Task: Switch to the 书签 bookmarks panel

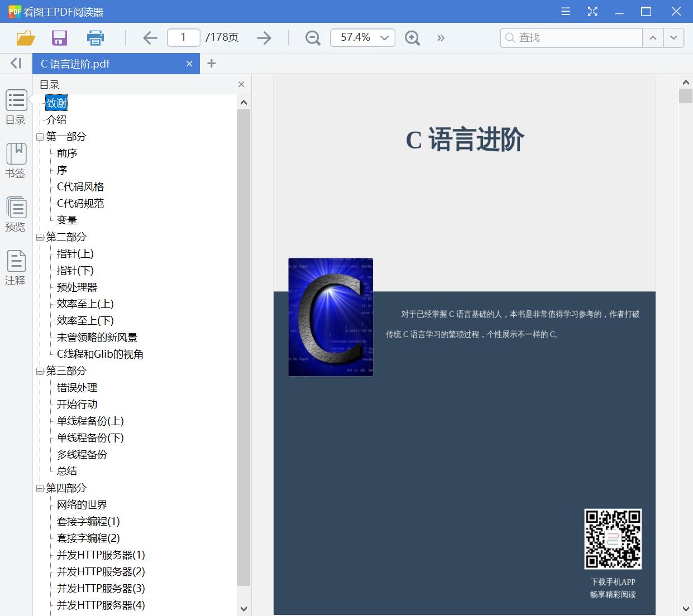Action: point(16,160)
